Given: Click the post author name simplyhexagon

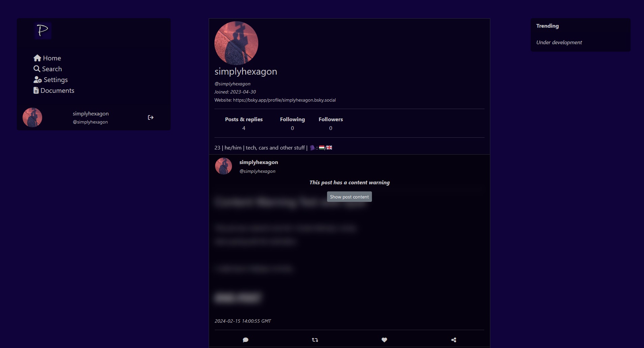Looking at the screenshot, I should click(x=259, y=162).
